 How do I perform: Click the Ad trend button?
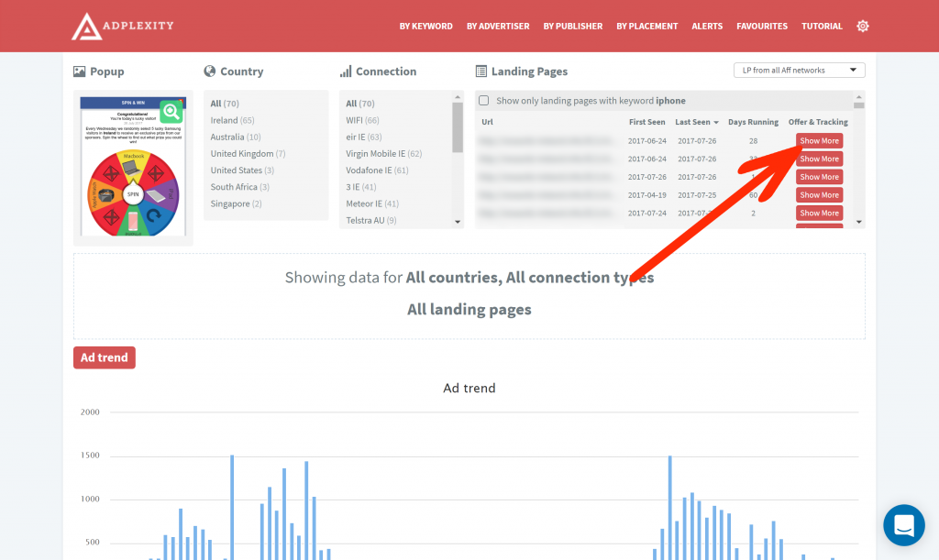click(105, 357)
